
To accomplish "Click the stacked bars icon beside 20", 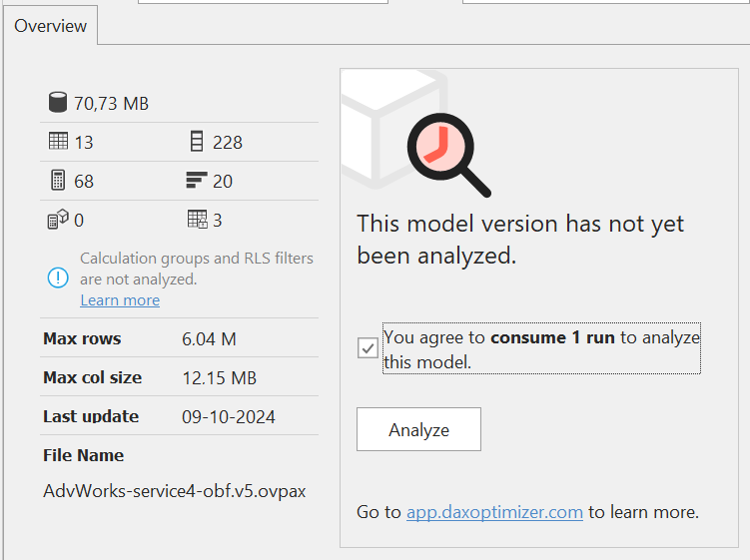I will coord(196,181).
